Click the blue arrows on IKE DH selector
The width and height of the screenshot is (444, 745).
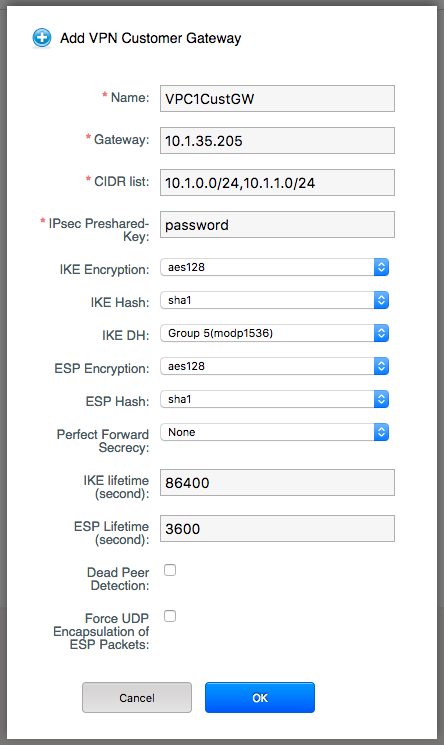[x=381, y=333]
